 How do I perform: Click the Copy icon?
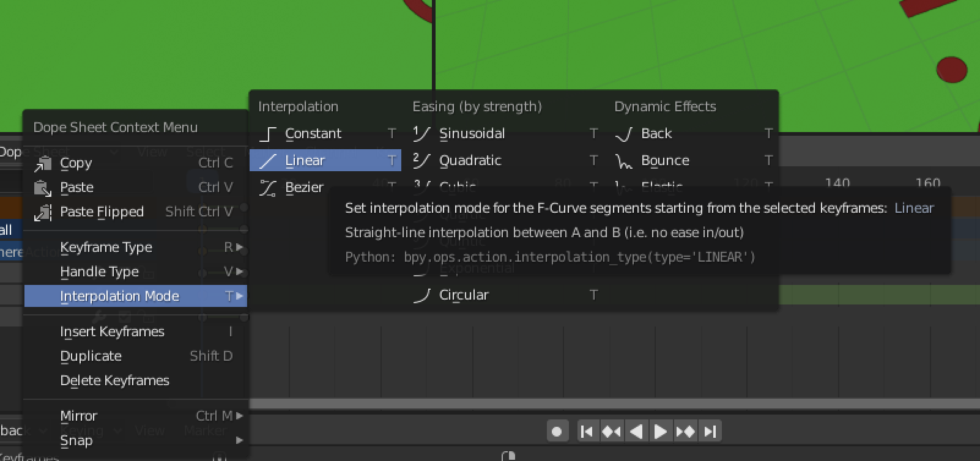tap(43, 164)
